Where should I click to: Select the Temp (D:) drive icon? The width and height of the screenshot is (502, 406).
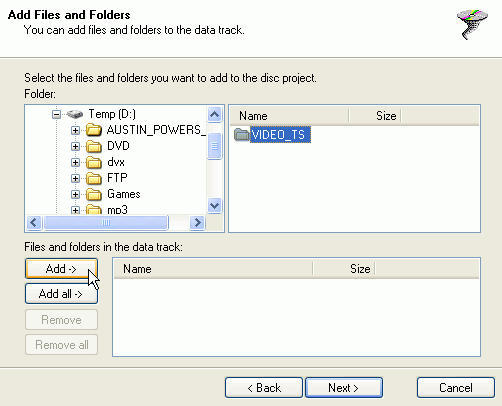[x=75, y=114]
